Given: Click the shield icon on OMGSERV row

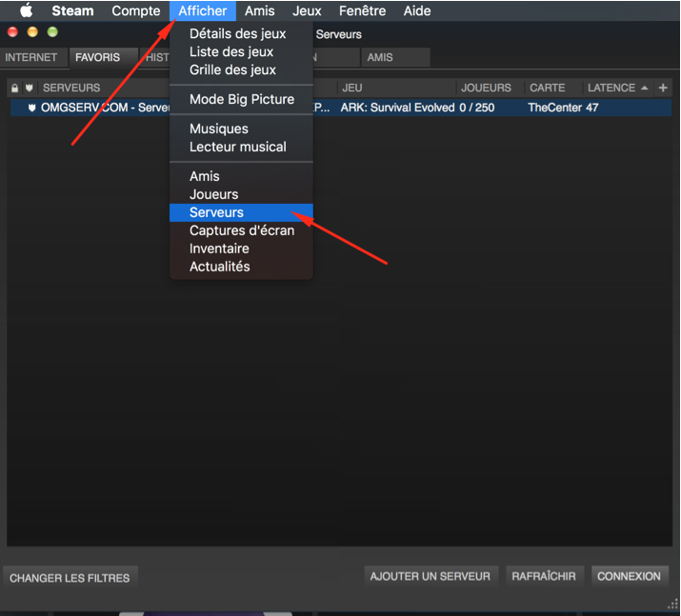Looking at the screenshot, I should (x=31, y=108).
